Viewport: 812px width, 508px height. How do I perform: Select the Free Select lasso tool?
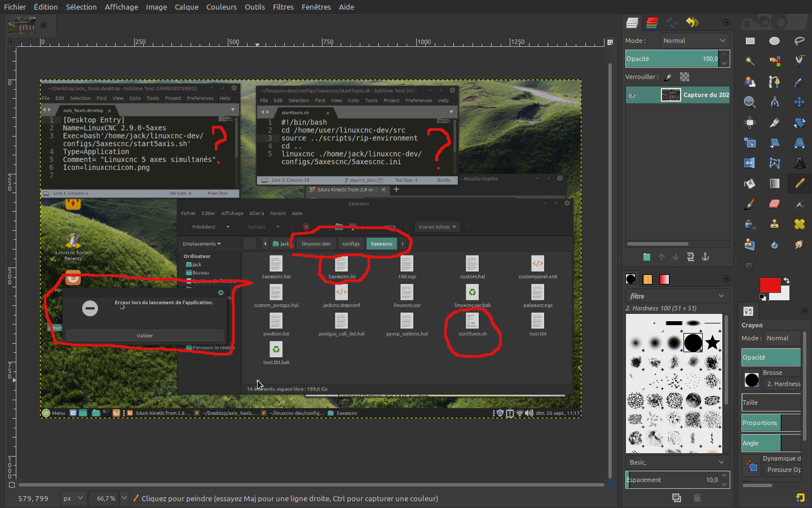pos(800,41)
